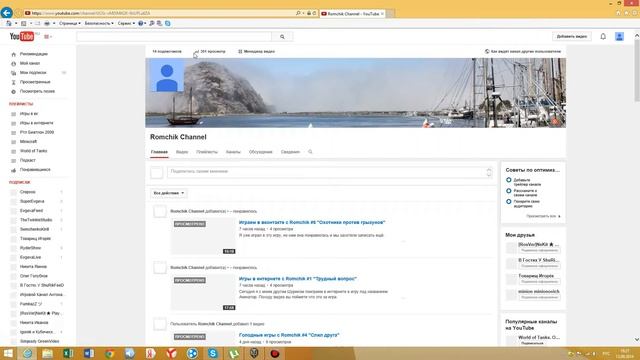640x360 pixels.
Task: Switch to the Плейлисты tab
Action: click(207, 152)
